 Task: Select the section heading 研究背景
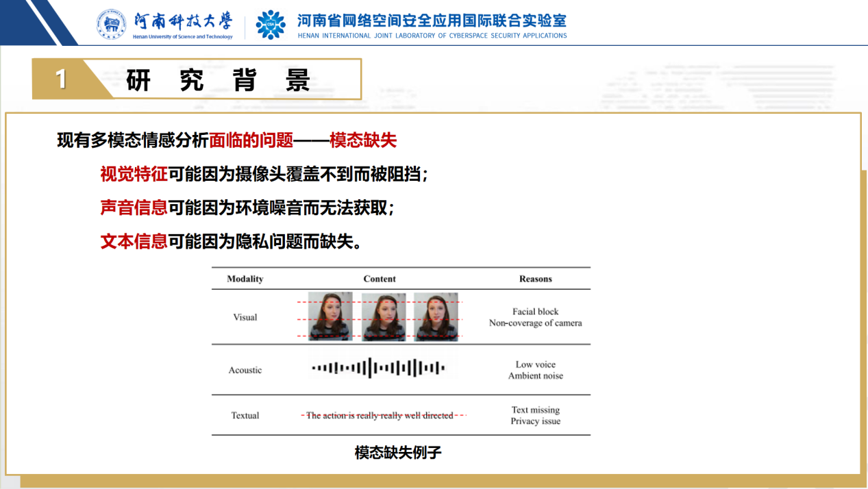coord(219,80)
